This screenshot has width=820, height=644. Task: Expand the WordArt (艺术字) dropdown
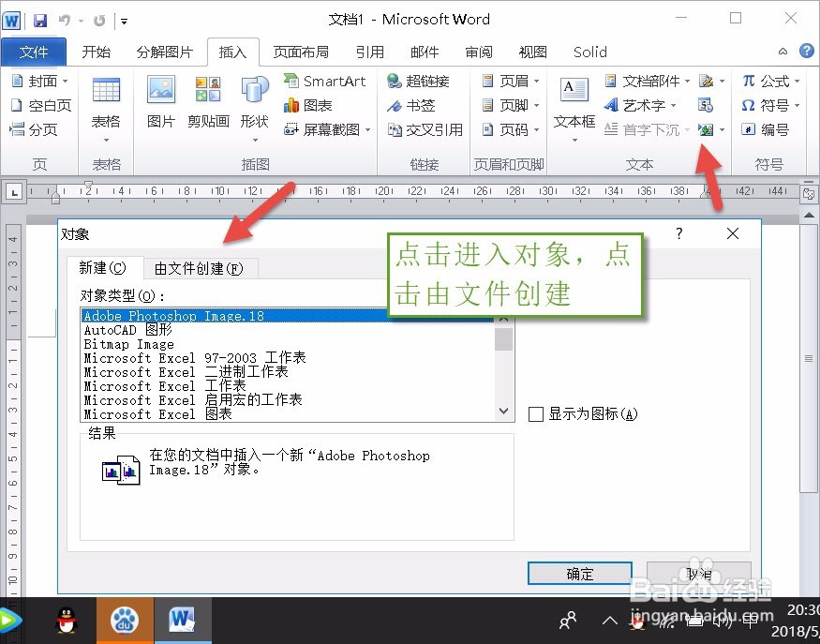pyautogui.click(x=674, y=105)
